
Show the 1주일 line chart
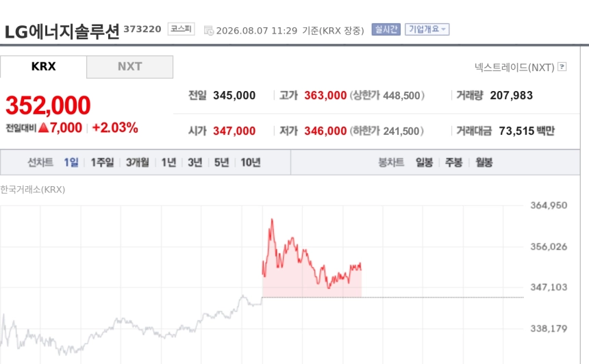click(102, 162)
